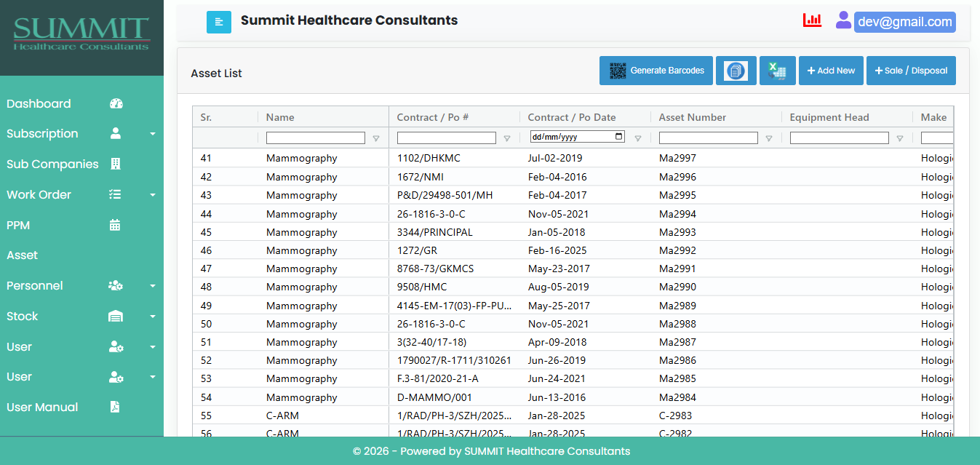Select the cell 1790027/R-1711/310261

coord(454,360)
